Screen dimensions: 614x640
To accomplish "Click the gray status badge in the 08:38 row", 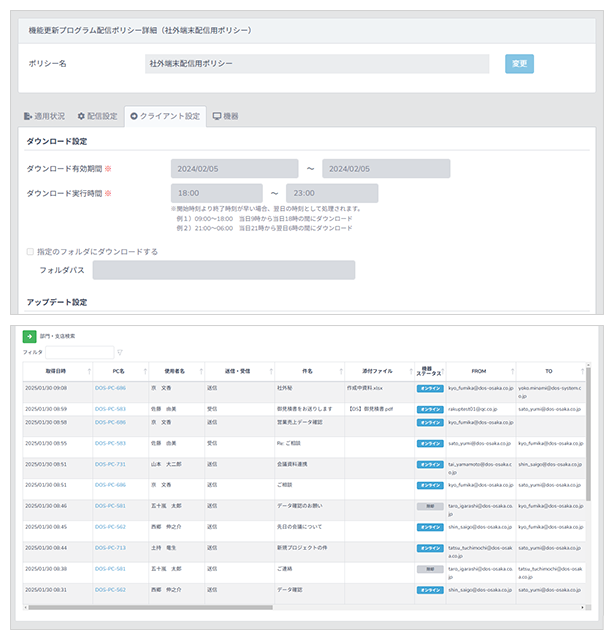I will pyautogui.click(x=430, y=569).
